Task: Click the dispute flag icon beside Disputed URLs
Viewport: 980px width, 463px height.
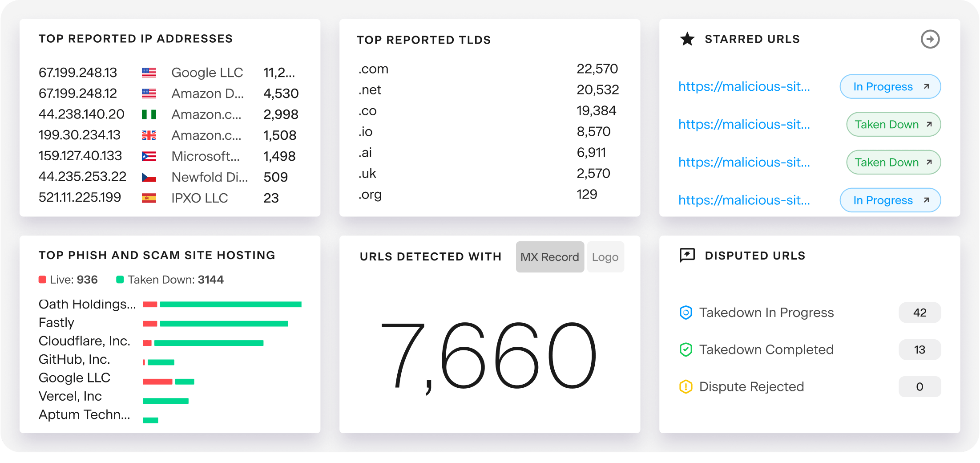Action: 686,255
